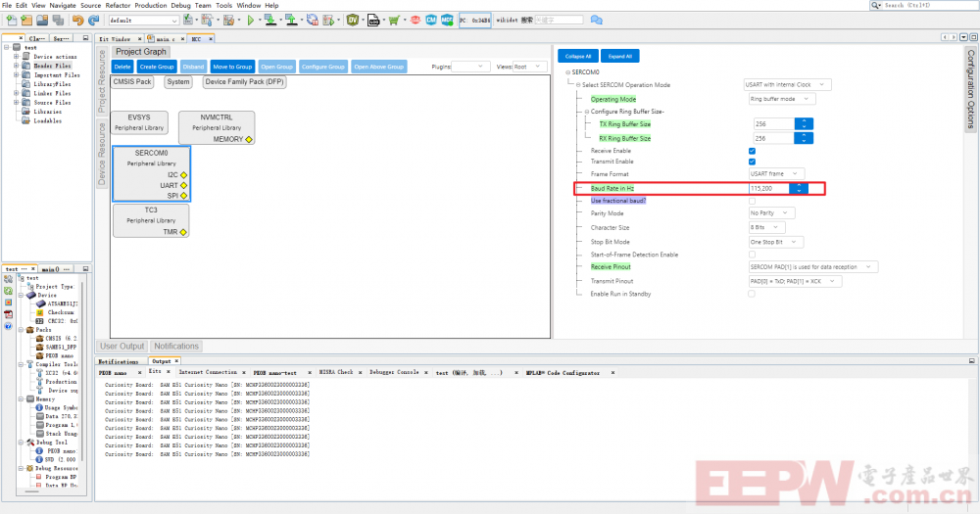This screenshot has height=514, width=980.
Task: Open the Plugins dropdown
Action: [x=470, y=67]
